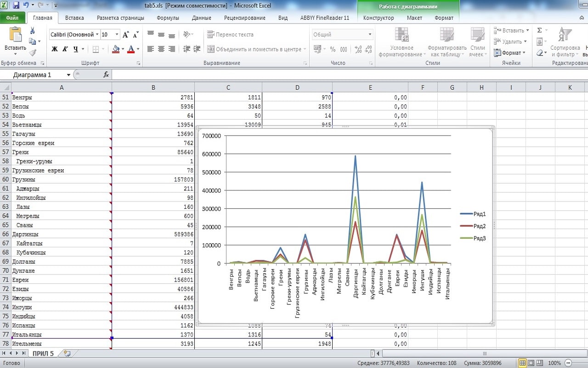
Task: Click the Paste (Вставить) clipboard icon
Action: click(16, 35)
